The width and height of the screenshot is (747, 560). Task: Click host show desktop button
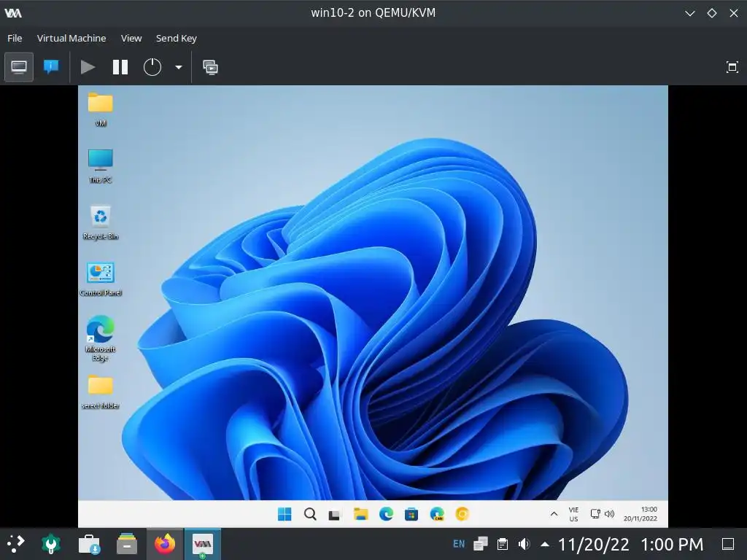pyautogui.click(x=728, y=544)
